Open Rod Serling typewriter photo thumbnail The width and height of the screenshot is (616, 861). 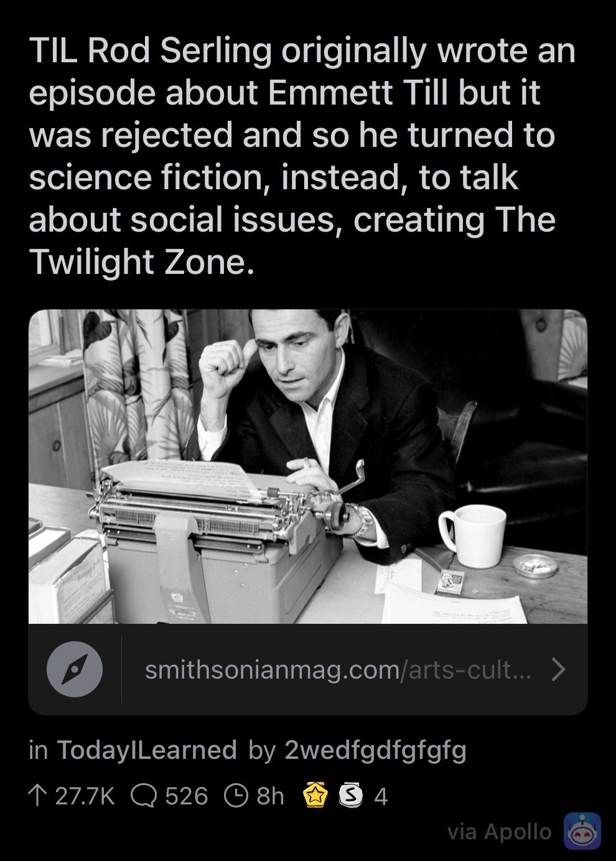tap(308, 466)
